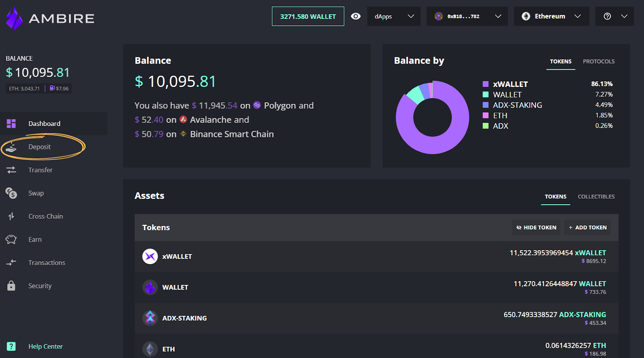This screenshot has width=644, height=358.
Task: Click the ADX 0.26% legend percentage
Action: pyautogui.click(x=604, y=126)
